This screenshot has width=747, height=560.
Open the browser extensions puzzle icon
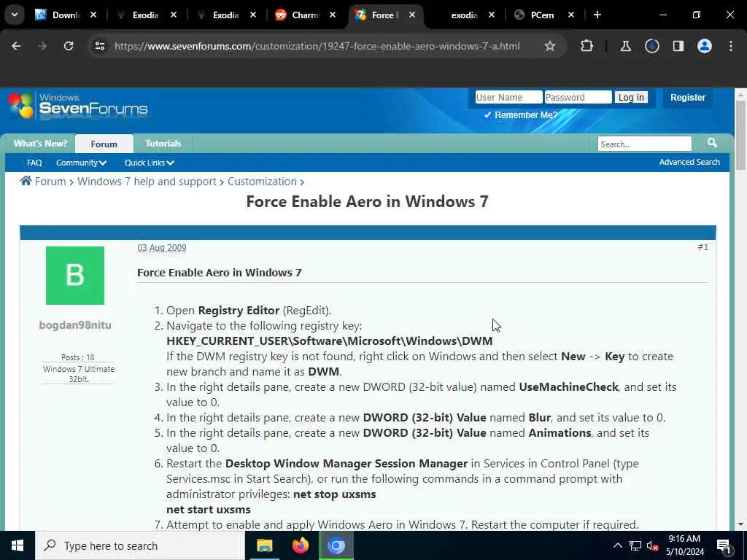(587, 46)
